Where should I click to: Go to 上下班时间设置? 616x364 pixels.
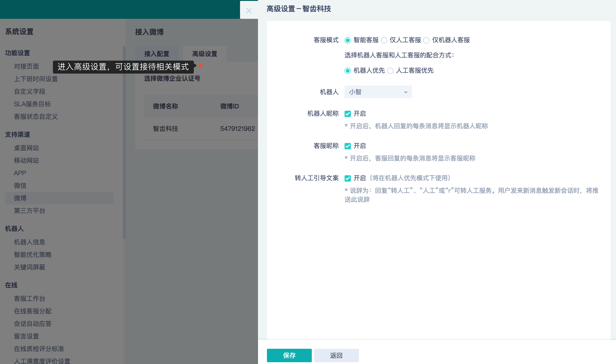tap(36, 79)
